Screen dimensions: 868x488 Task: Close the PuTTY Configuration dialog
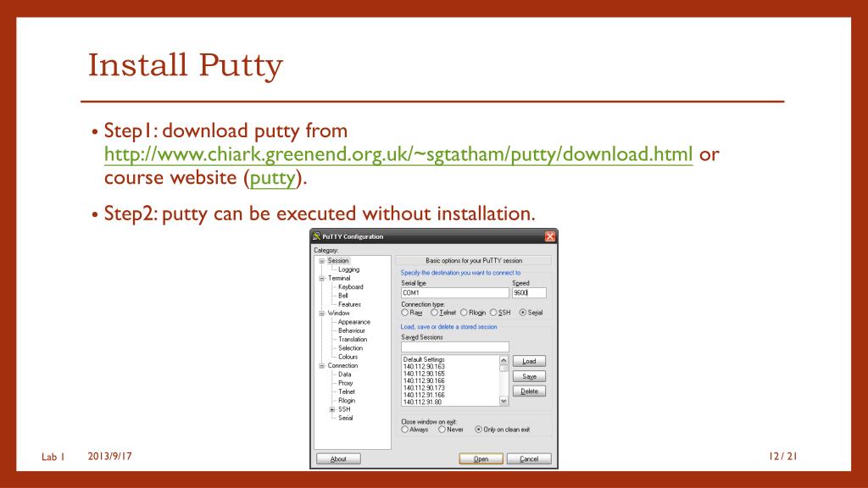tap(549, 236)
